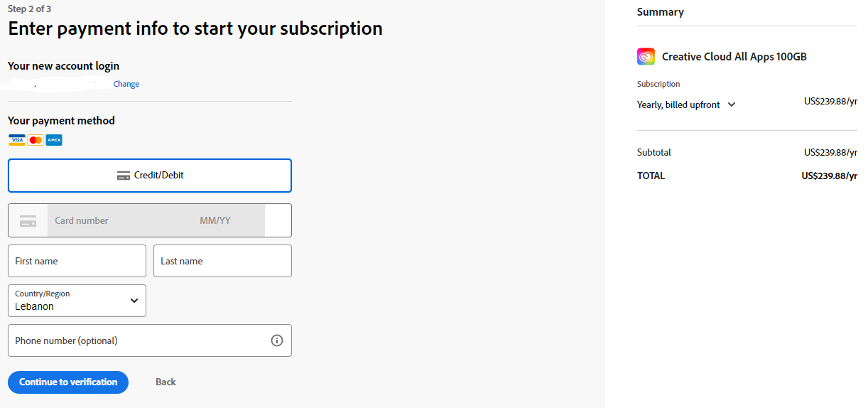Open the Country/Region dropdown
Viewport: 868px width, 408px height.
tap(77, 301)
